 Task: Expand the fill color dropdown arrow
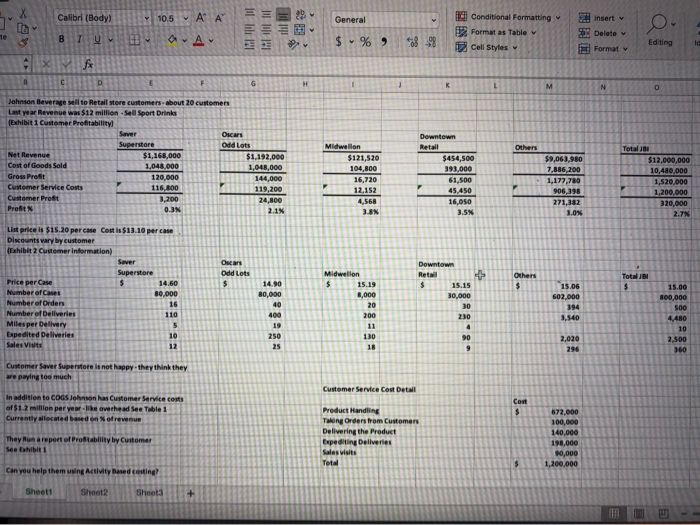(184, 41)
